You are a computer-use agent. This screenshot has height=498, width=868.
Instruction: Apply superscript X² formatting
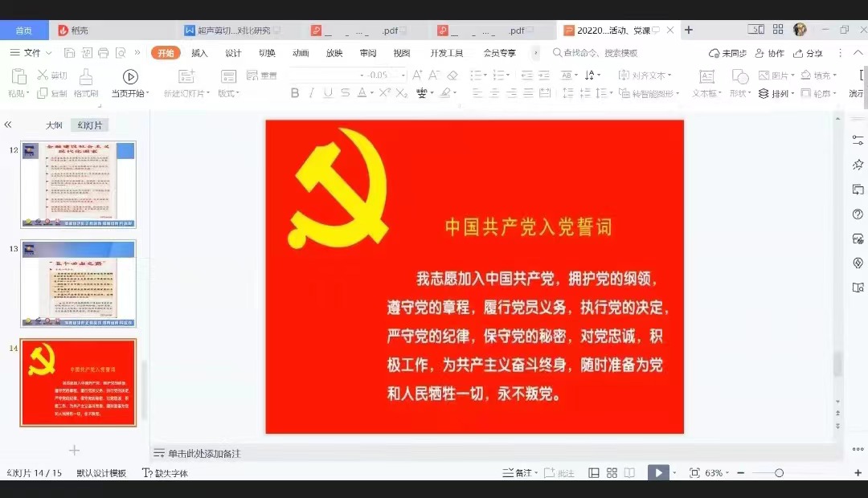point(385,93)
